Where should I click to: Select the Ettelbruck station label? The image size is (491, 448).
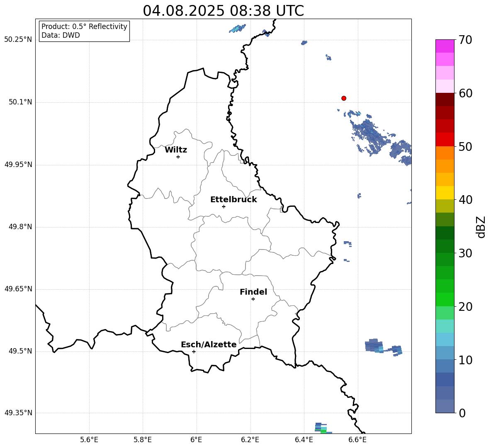pos(233,200)
